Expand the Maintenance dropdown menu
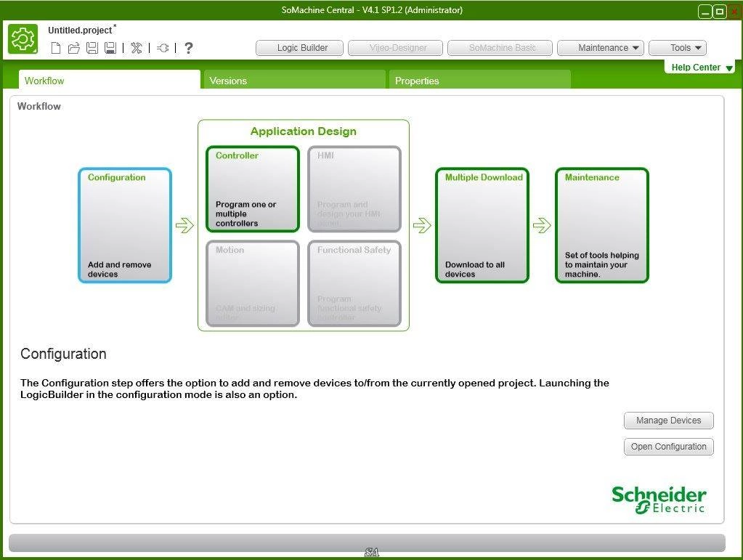The image size is (743, 560). 601,48
